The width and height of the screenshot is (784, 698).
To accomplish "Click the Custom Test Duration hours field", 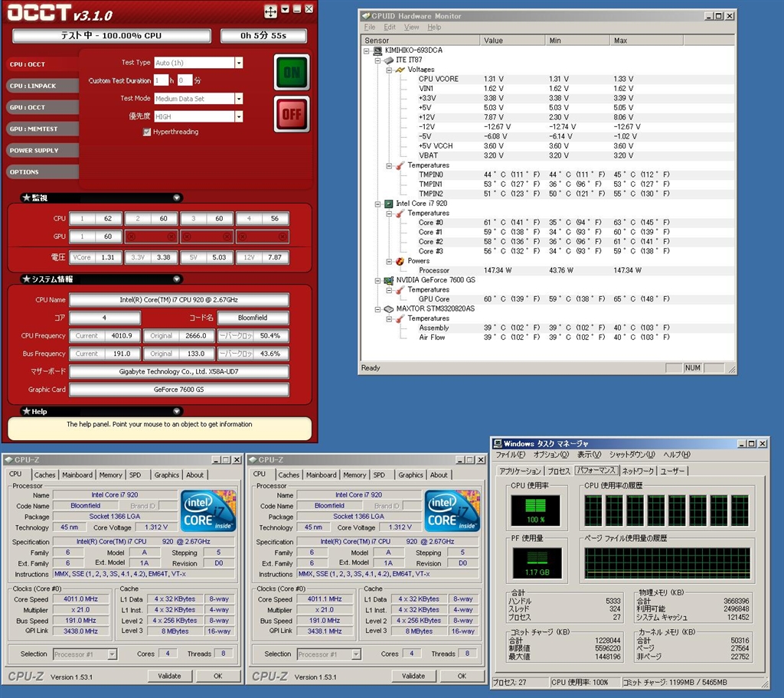I will click(161, 80).
